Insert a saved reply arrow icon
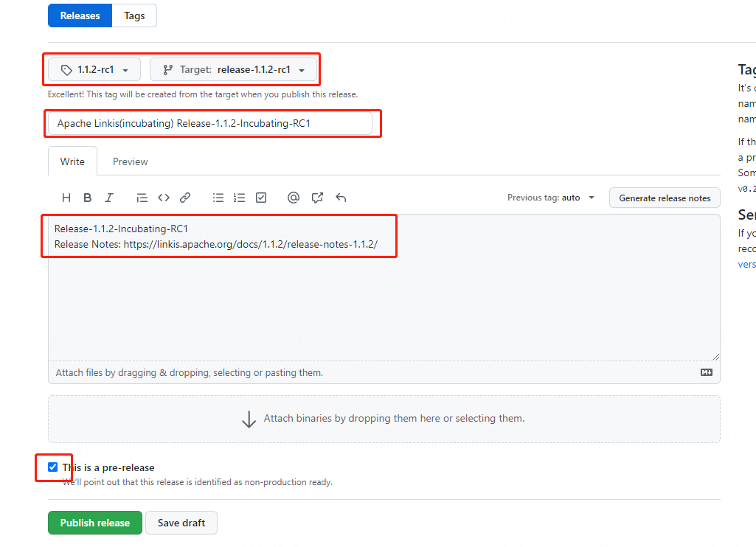756x547 pixels. tap(341, 198)
